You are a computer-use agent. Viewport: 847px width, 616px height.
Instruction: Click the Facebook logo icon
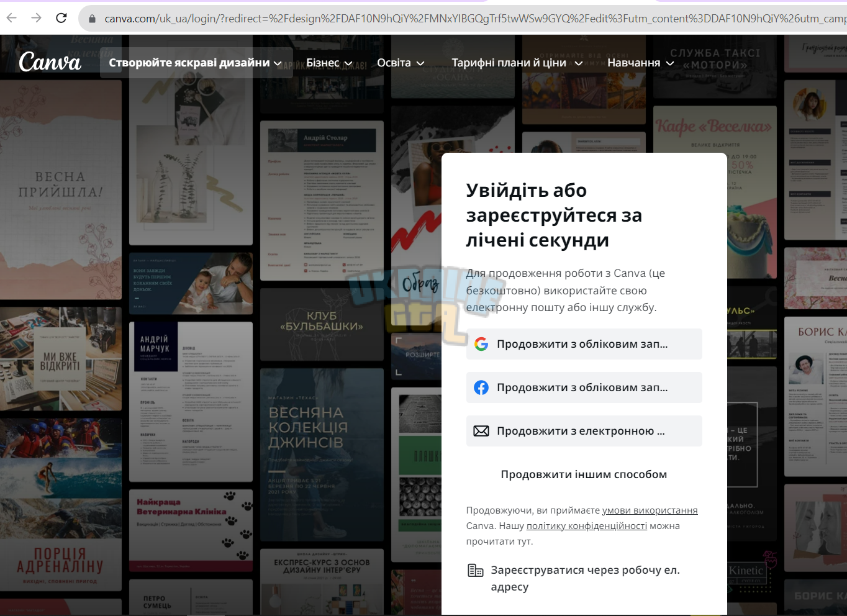coord(481,387)
